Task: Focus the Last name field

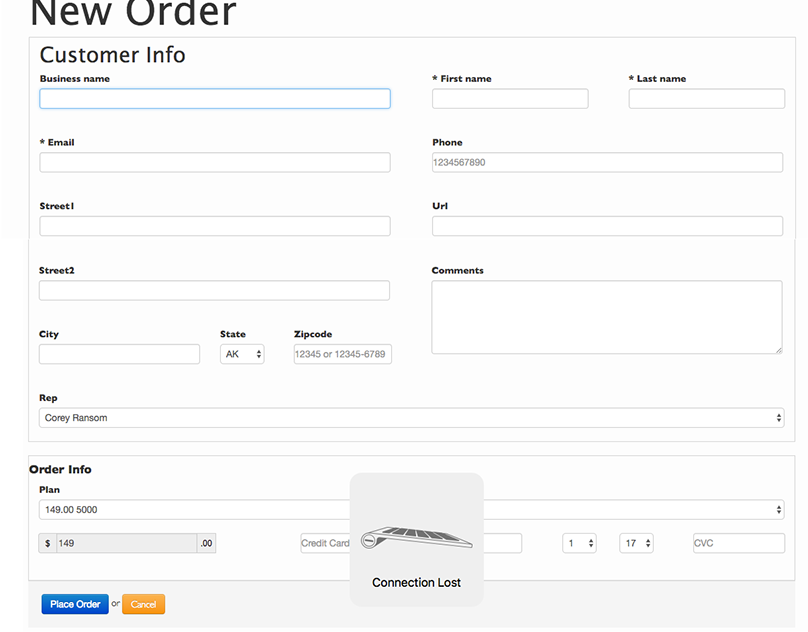Action: click(x=706, y=98)
